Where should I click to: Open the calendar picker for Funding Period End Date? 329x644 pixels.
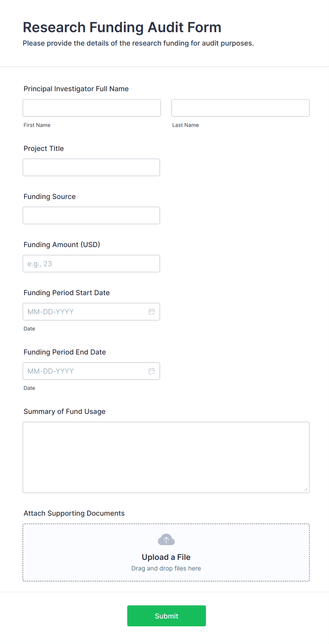152,371
